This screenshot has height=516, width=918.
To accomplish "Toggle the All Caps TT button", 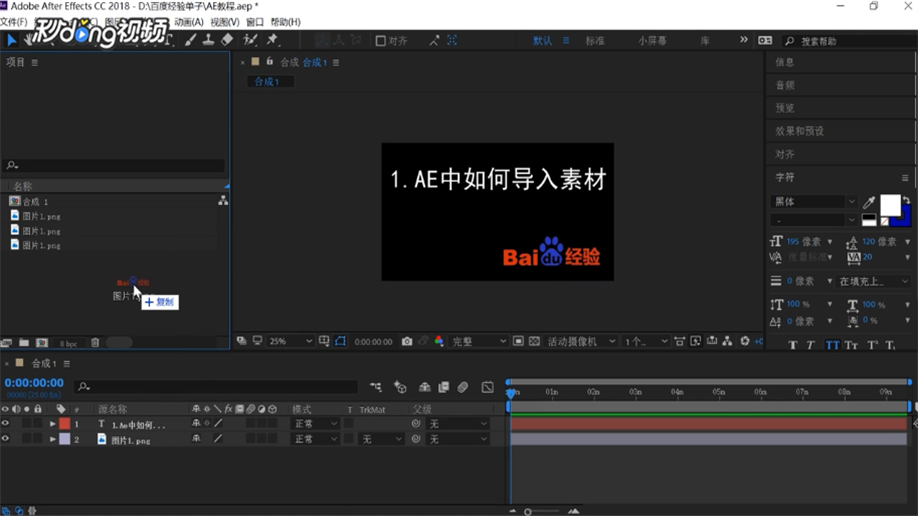I will click(x=832, y=345).
